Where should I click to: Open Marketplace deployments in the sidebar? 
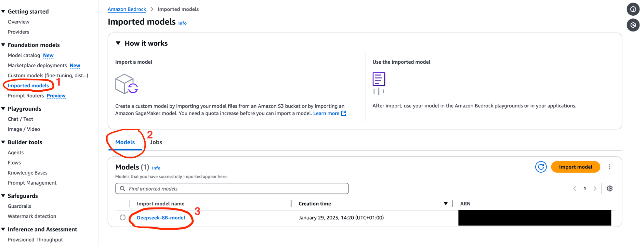pos(37,65)
